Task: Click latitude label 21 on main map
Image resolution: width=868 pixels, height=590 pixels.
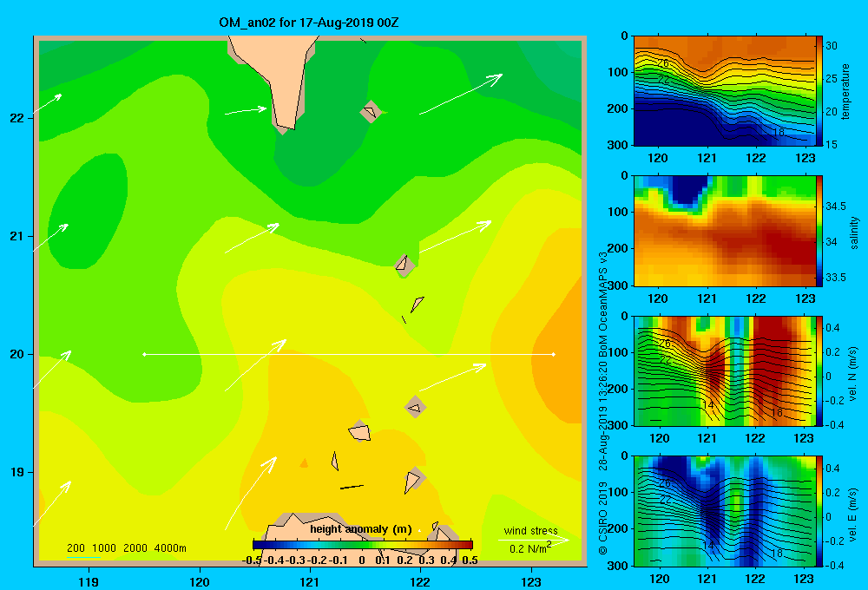Action: click(x=17, y=236)
